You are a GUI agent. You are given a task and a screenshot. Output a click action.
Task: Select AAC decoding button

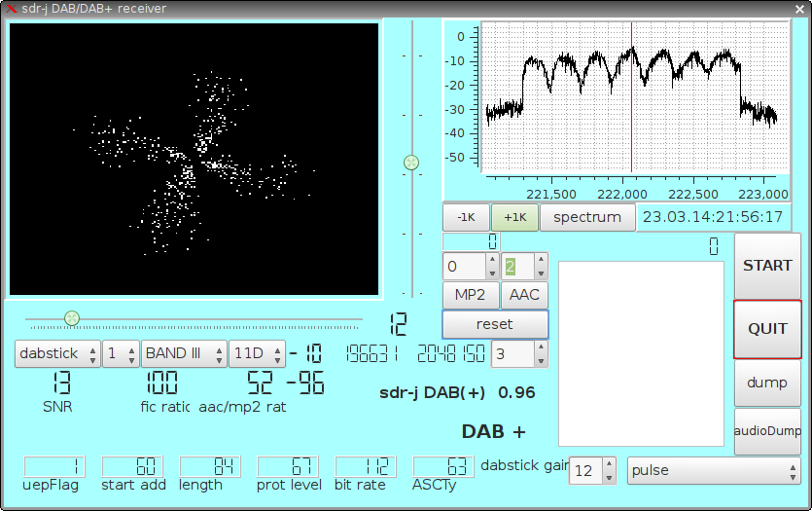click(x=524, y=295)
